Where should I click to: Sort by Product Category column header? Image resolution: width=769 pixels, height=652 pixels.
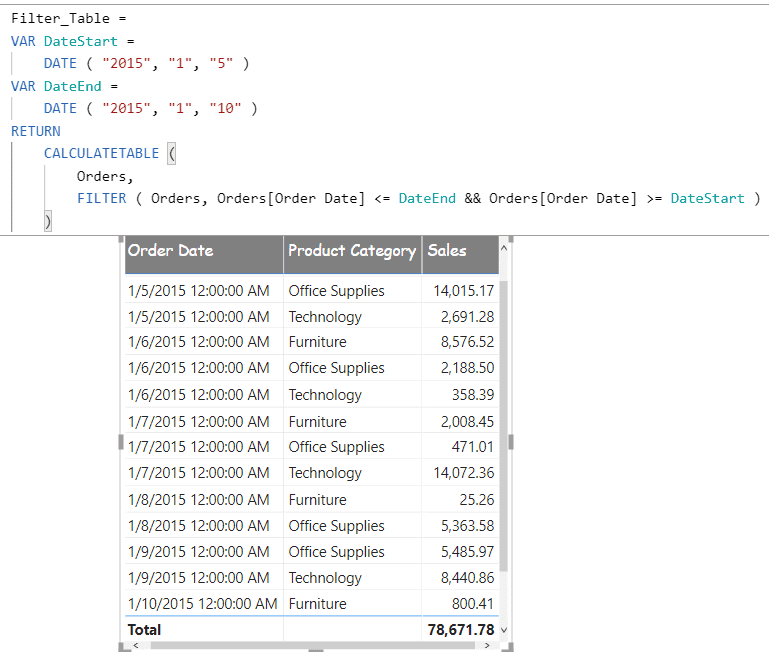pyautogui.click(x=352, y=255)
